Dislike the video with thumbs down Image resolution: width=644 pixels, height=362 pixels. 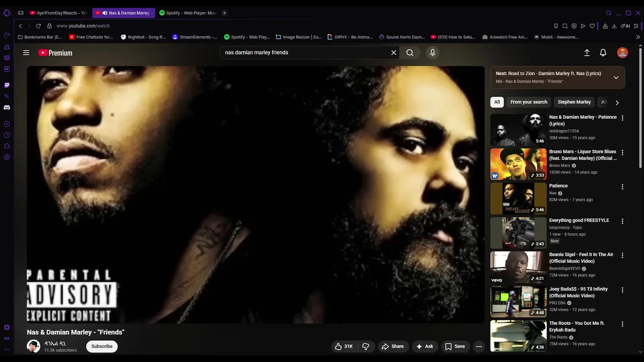pos(366,346)
